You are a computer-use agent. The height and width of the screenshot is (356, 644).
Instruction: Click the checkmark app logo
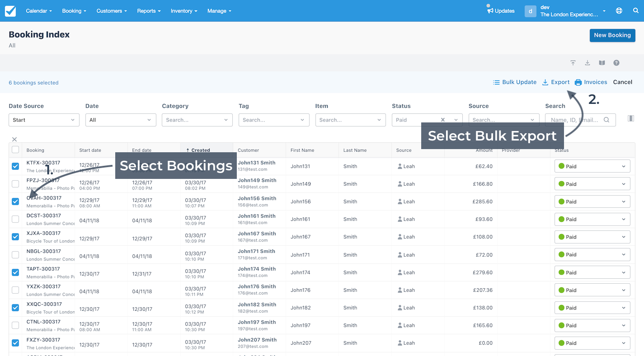tap(10, 11)
